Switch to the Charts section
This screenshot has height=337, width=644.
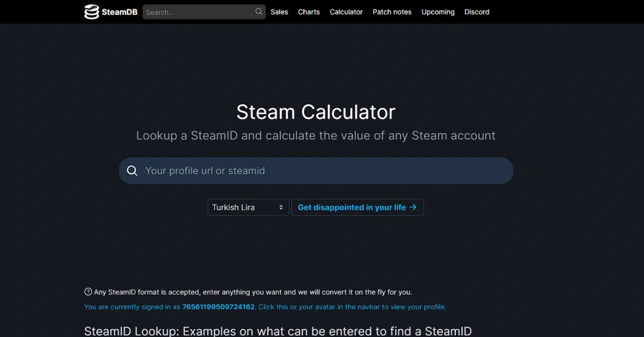[309, 11]
